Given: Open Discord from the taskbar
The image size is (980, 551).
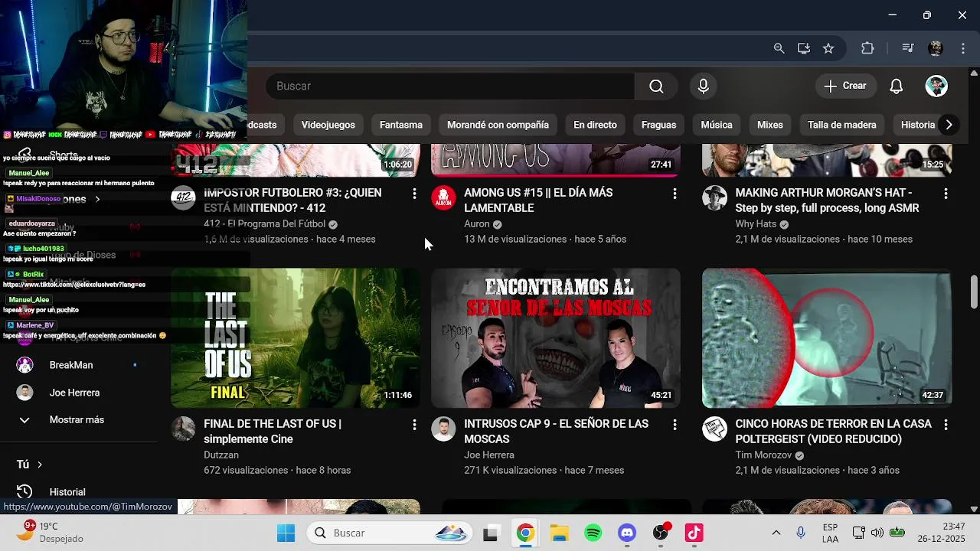Looking at the screenshot, I should pyautogui.click(x=627, y=533).
